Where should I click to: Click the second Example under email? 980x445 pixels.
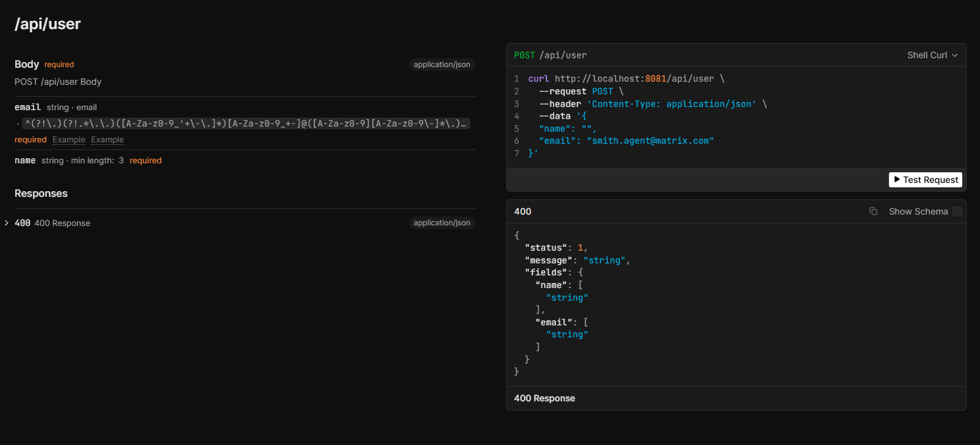point(107,139)
